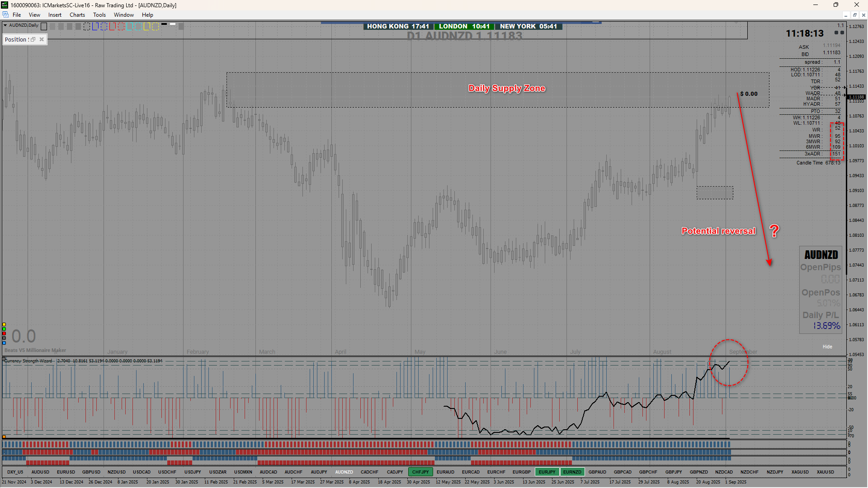The image size is (868, 488).
Task: Toggle the green square chart button
Action: click(4, 329)
